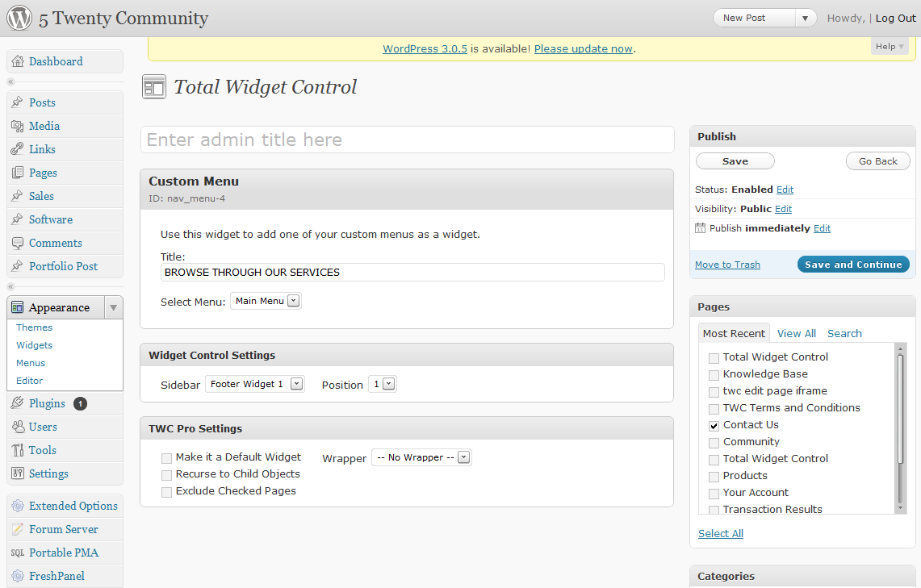Click the Links chain icon
Viewport: 921px width, 588px height.
pos(18,149)
